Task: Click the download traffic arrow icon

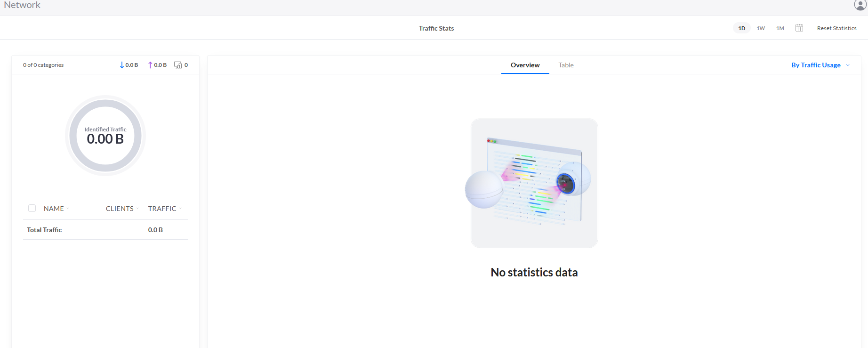Action: pos(122,65)
